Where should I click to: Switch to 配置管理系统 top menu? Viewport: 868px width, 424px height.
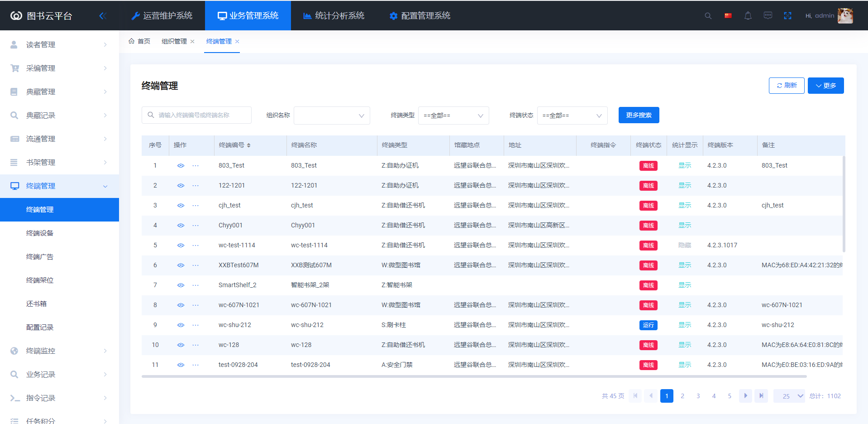tap(420, 16)
